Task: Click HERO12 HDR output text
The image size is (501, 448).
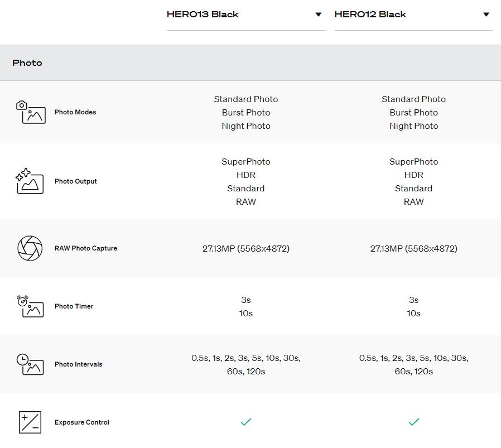Action: (414, 175)
